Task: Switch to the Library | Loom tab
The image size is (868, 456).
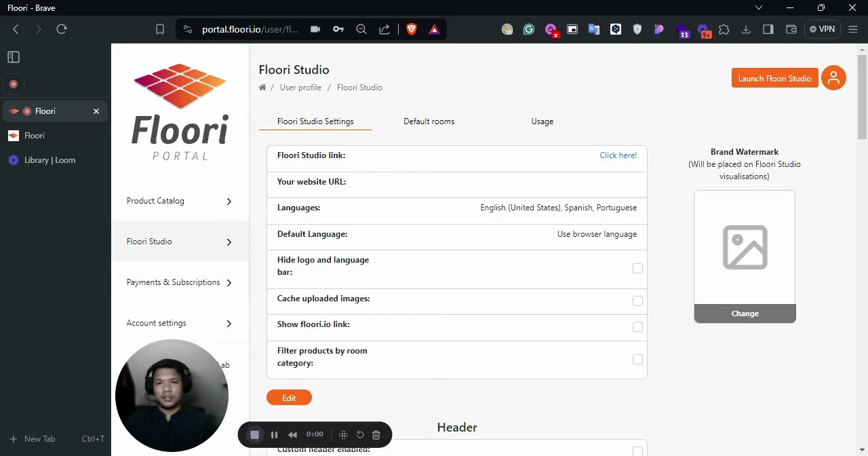Action: click(x=55, y=160)
